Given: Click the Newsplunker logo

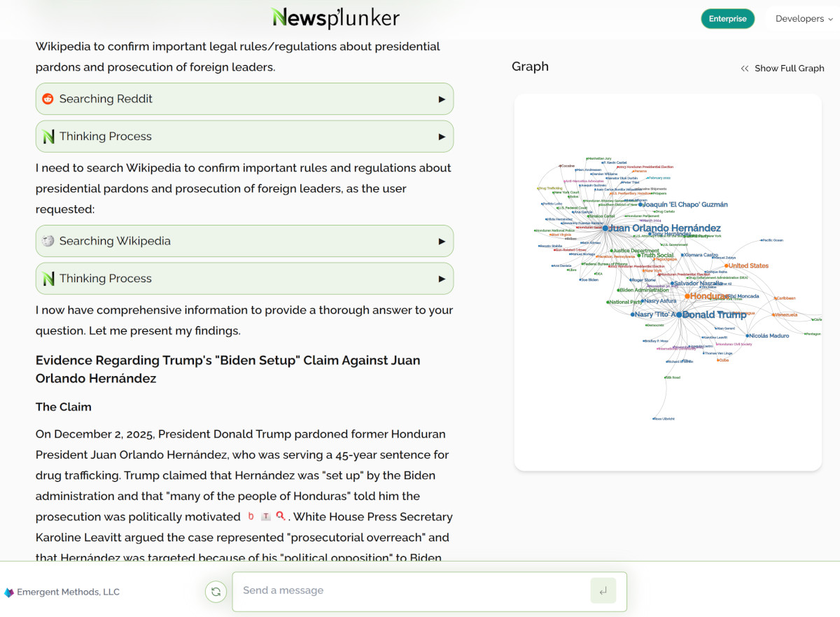Looking at the screenshot, I should point(335,18).
